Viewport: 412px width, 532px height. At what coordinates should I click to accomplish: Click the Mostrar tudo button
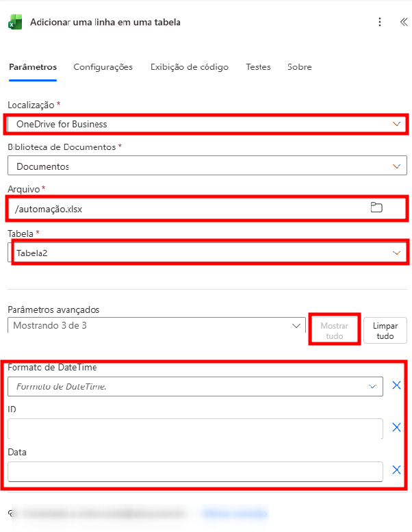tap(335, 331)
